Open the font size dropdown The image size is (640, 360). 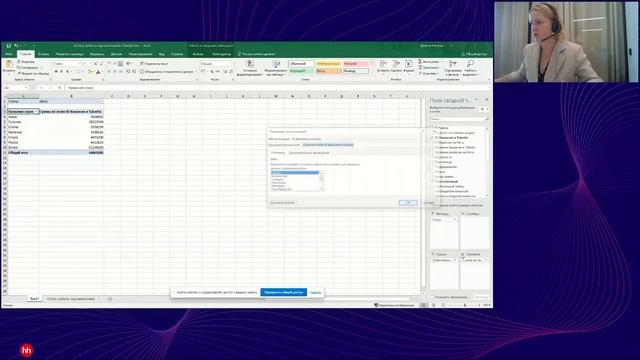tap(90, 64)
